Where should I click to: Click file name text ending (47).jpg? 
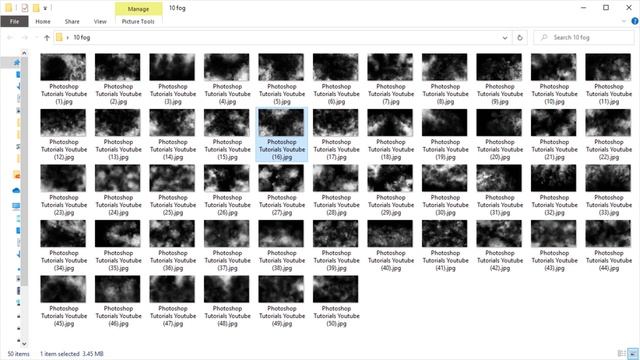173,316
